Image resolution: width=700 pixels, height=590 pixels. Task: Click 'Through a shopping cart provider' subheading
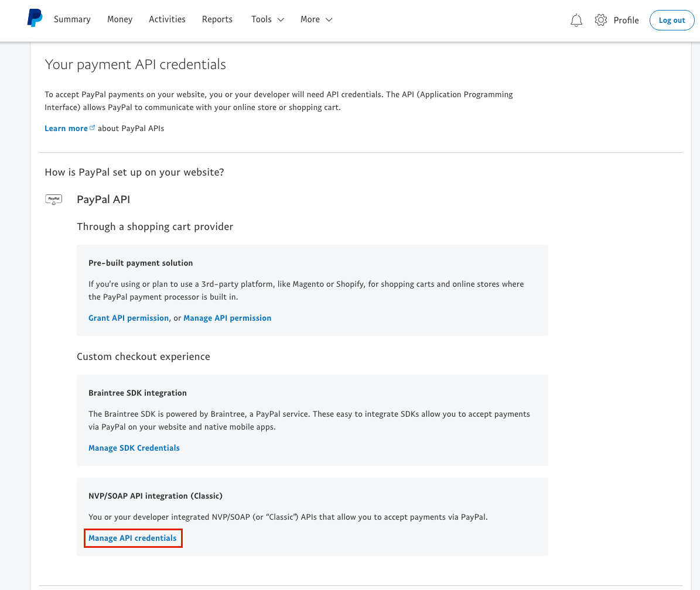[155, 227]
